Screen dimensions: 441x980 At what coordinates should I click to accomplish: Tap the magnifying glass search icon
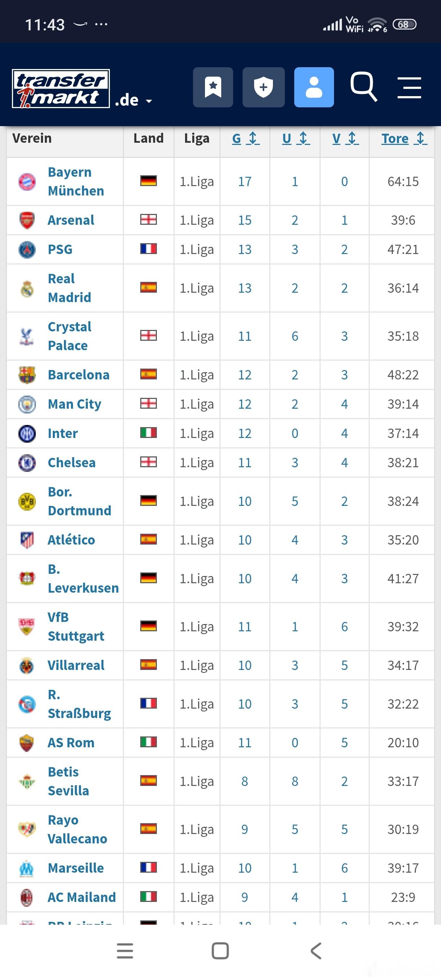point(363,86)
